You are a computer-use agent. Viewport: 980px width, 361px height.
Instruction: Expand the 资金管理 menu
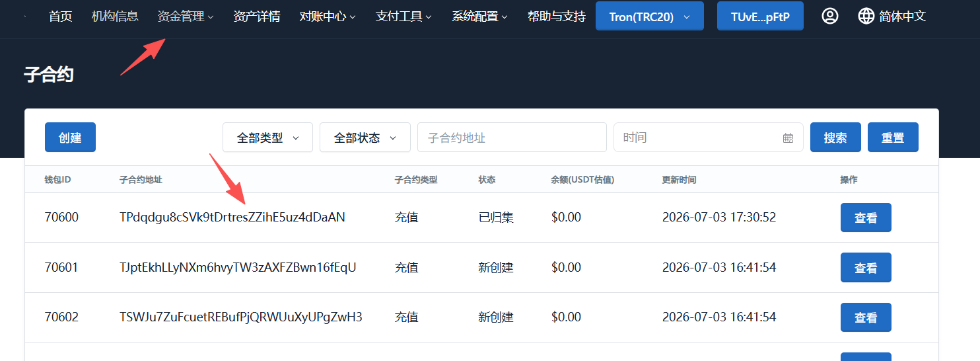click(186, 16)
